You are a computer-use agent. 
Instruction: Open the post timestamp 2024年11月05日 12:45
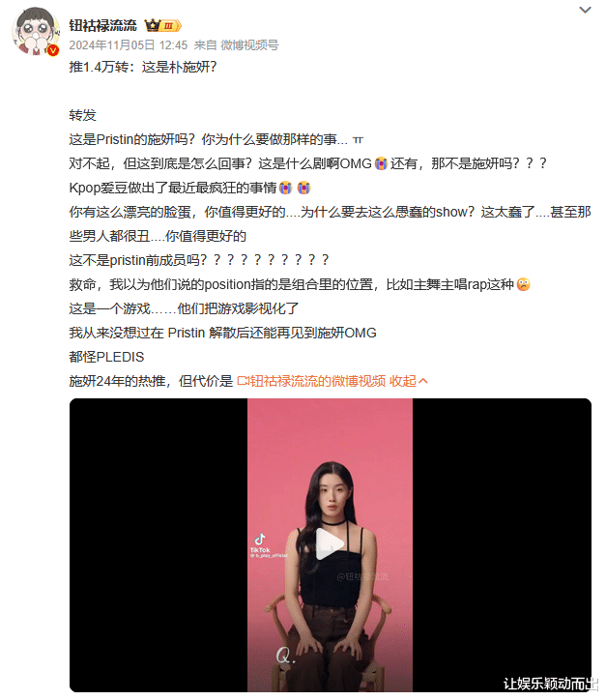[x=129, y=45]
